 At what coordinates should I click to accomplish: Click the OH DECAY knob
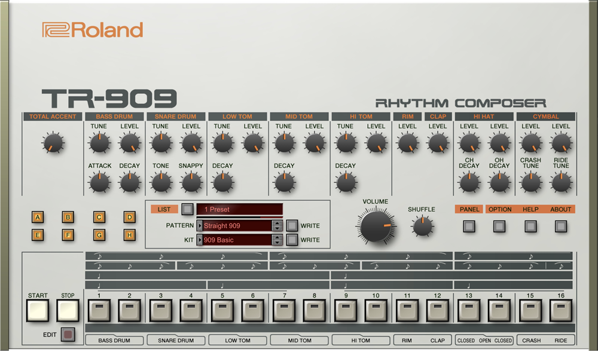point(499,182)
